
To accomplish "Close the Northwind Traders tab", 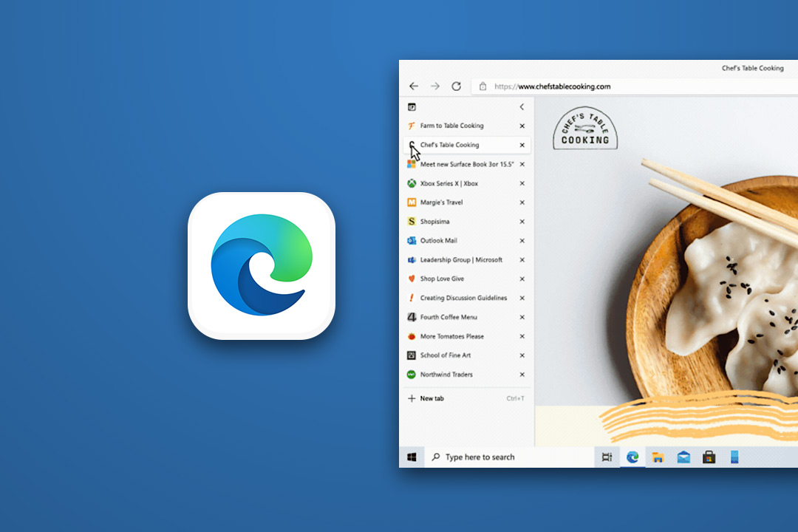I will [x=522, y=374].
